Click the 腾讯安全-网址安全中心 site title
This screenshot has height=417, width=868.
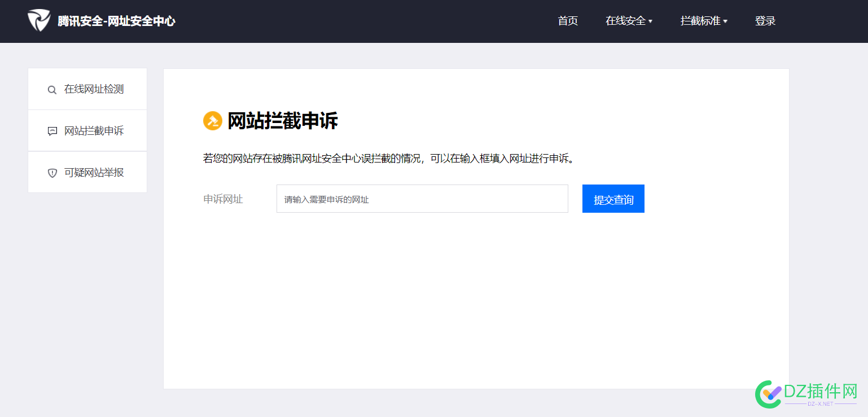(116, 21)
